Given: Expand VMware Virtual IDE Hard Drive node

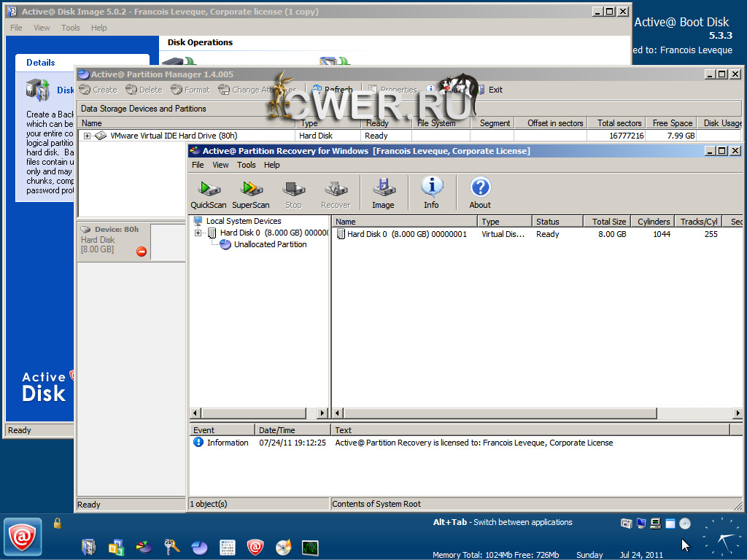Looking at the screenshot, I should tap(88, 136).
